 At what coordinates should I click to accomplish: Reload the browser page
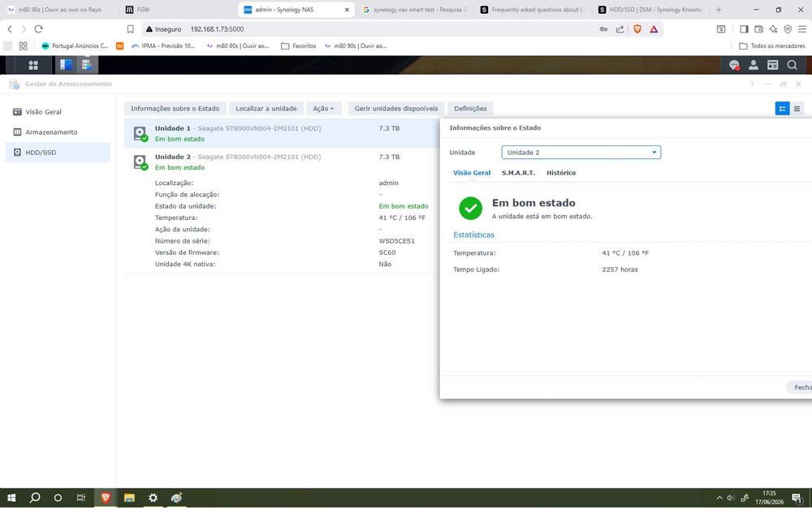pos(38,29)
